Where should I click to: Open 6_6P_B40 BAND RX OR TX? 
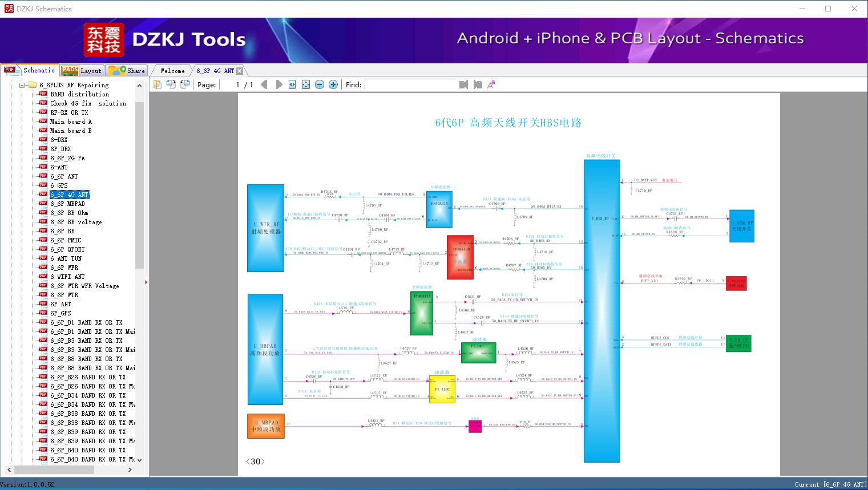coord(88,450)
